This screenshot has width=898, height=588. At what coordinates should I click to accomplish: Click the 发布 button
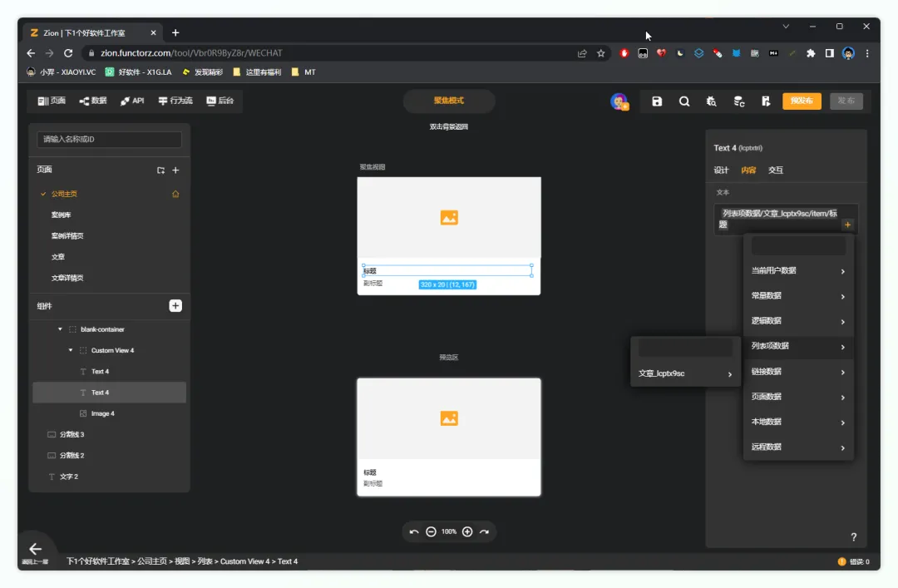[846, 101]
